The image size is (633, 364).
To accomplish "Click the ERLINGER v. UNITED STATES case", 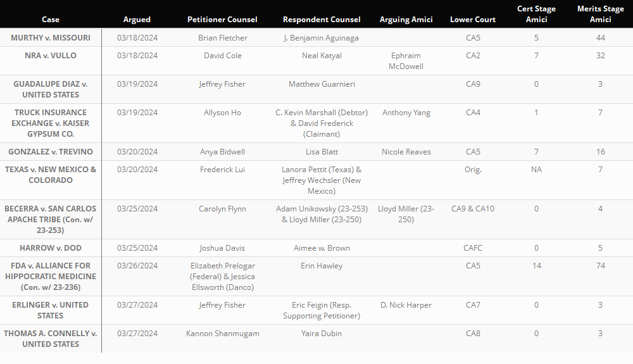I will tap(51, 310).
